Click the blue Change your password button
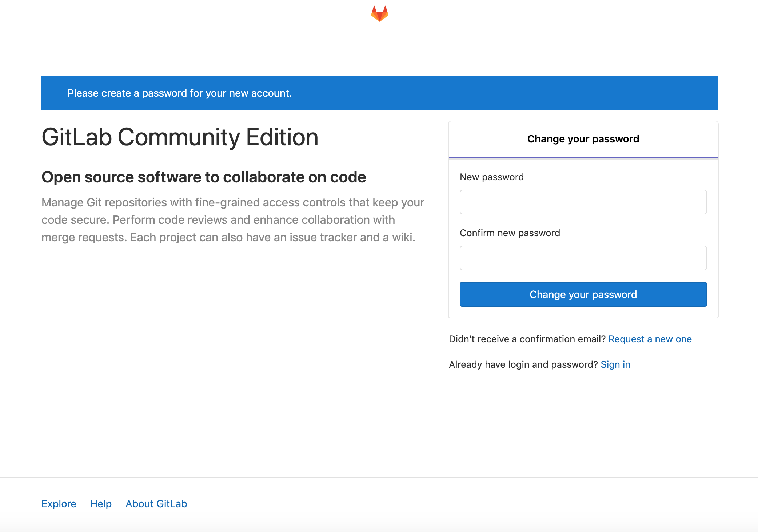758x532 pixels. 583,294
